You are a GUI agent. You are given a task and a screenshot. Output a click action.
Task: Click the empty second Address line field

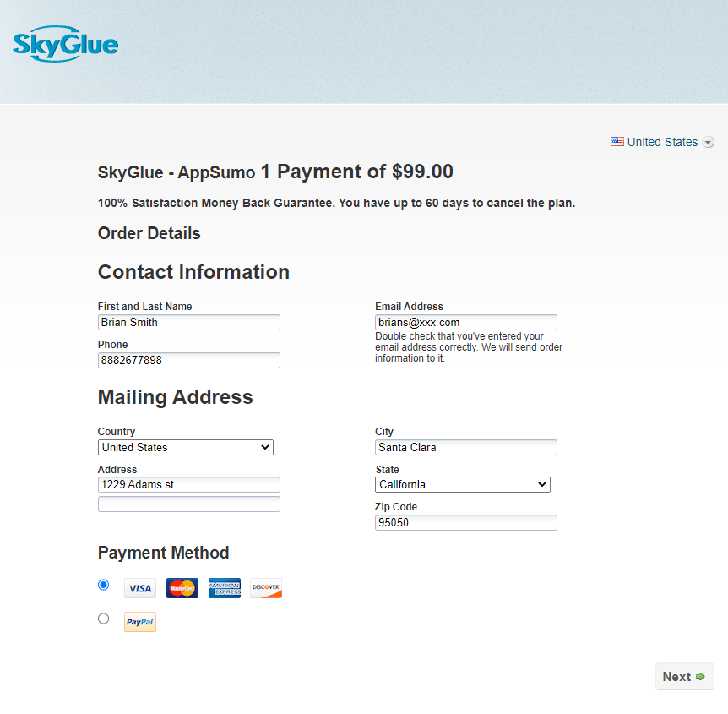189,504
